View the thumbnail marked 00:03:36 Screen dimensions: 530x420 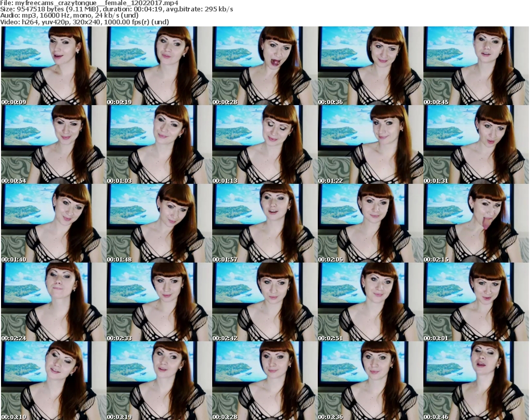[370, 381]
